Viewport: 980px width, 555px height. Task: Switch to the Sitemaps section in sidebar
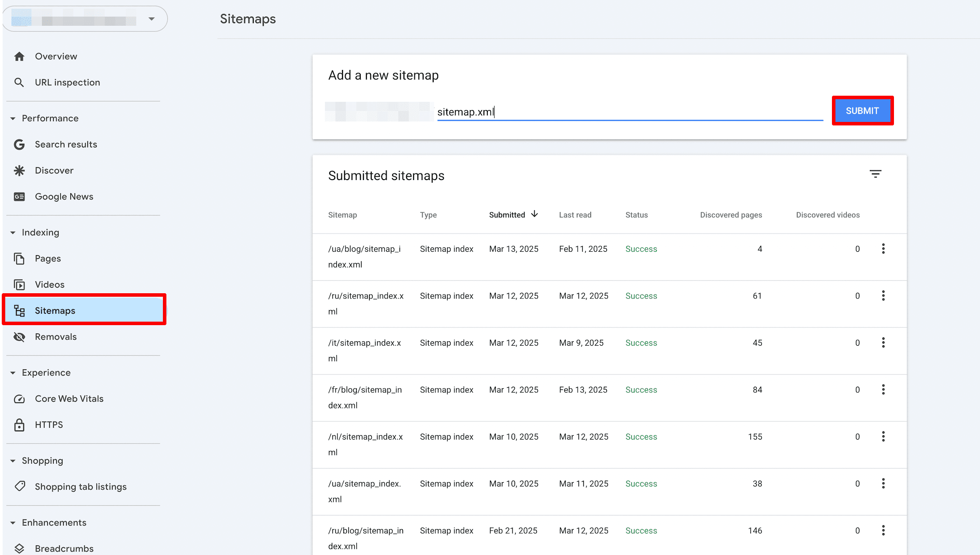[x=55, y=310]
